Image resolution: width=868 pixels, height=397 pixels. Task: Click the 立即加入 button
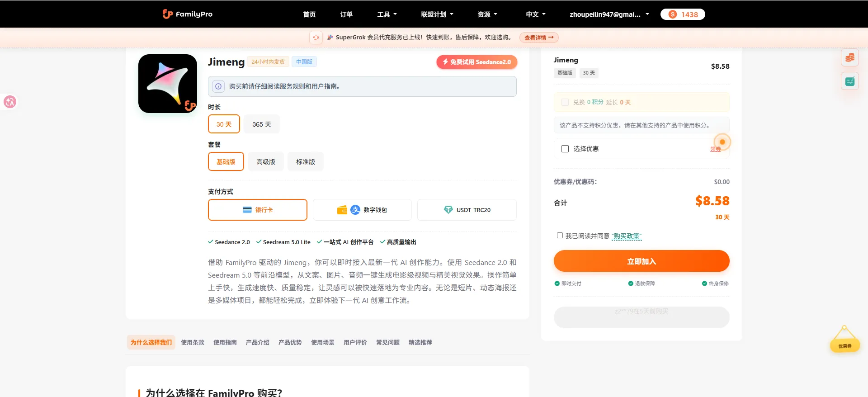tap(642, 261)
